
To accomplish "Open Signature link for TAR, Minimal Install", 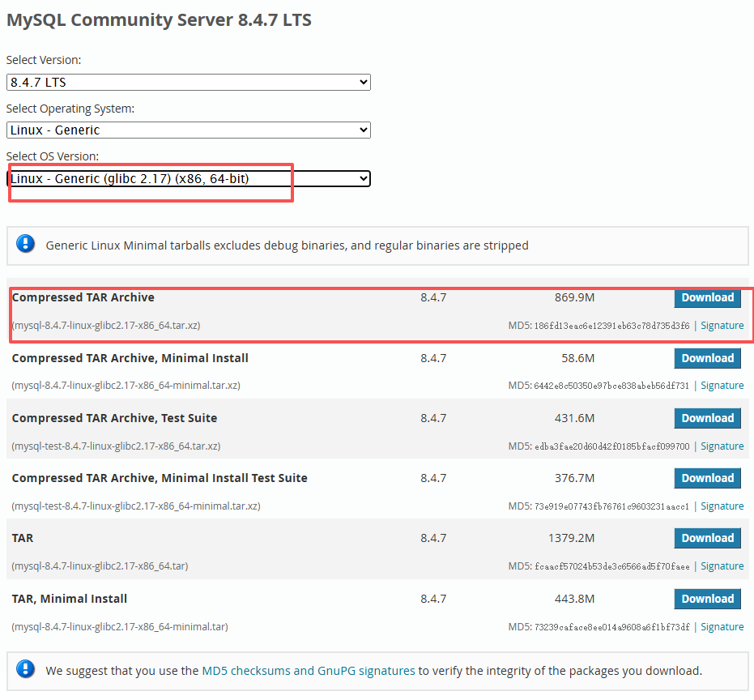I will click(x=722, y=627).
